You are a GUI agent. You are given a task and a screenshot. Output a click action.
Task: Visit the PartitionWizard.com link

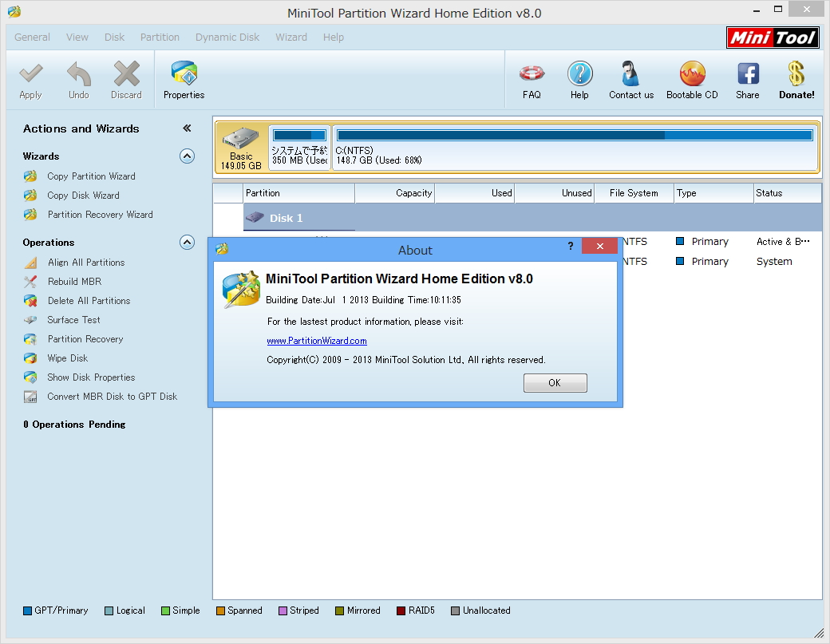pos(317,340)
